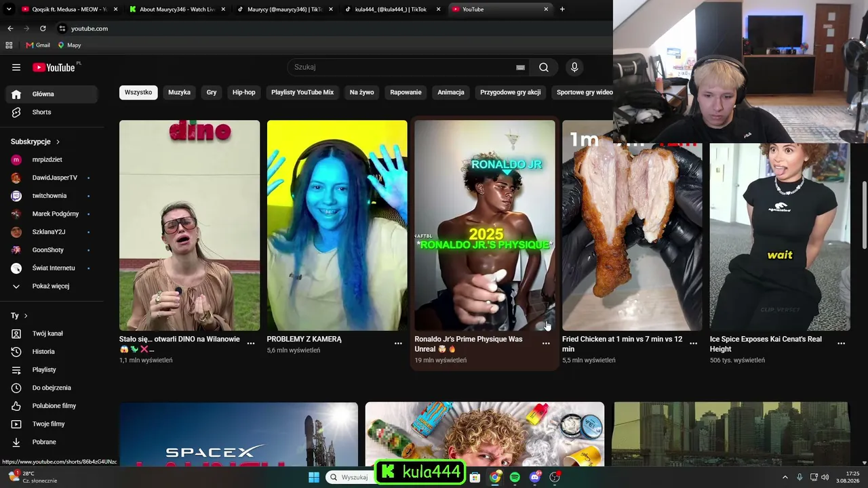This screenshot has width=868, height=488.
Task: Expand the Chrome tab search dropdown
Action: tap(9, 9)
